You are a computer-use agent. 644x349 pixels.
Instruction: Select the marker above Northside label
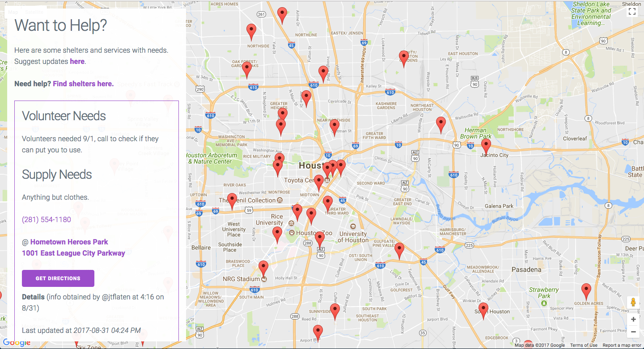[251, 32]
